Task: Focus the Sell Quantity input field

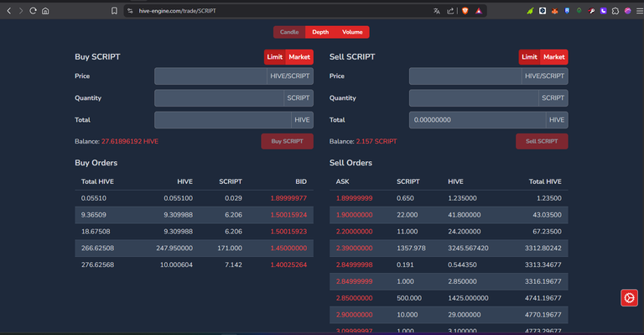Action: pyautogui.click(x=474, y=98)
